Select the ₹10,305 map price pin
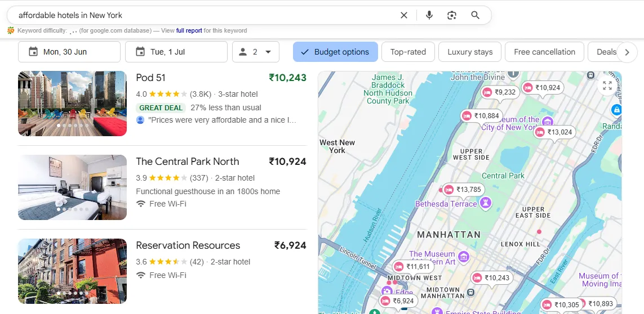 pos(561,304)
